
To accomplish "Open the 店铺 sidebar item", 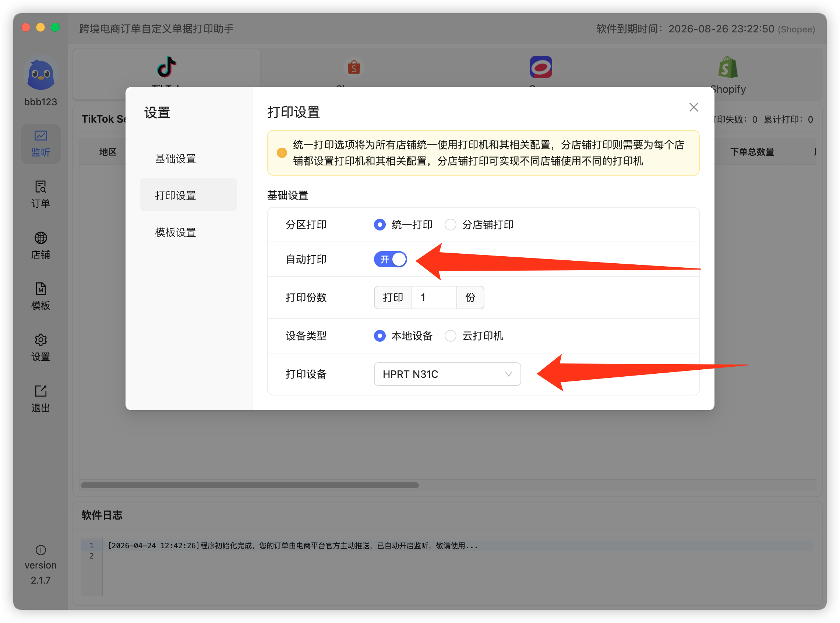I will (x=40, y=246).
